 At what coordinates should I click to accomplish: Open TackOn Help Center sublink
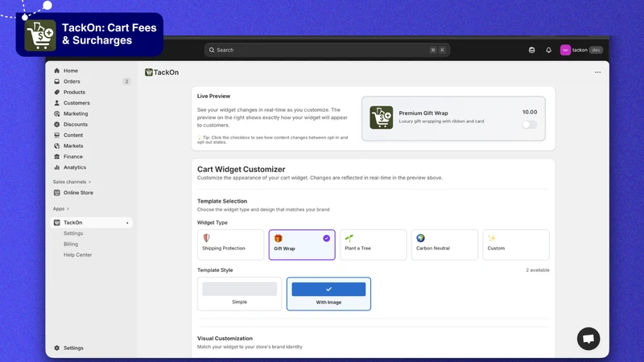coord(77,254)
